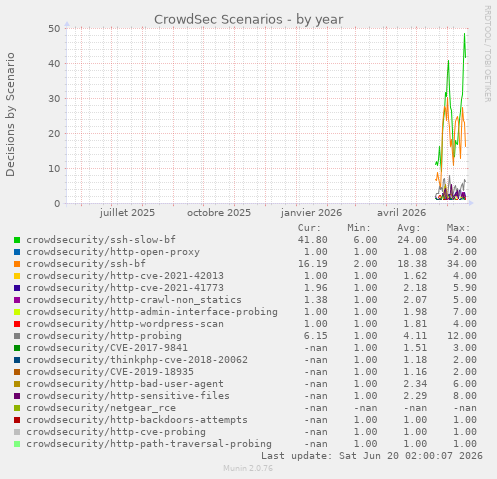The height and width of the screenshot is (479, 497).
Task: Click the yellow http-cve-2021-42013 legend swatch
Action: click(x=17, y=276)
